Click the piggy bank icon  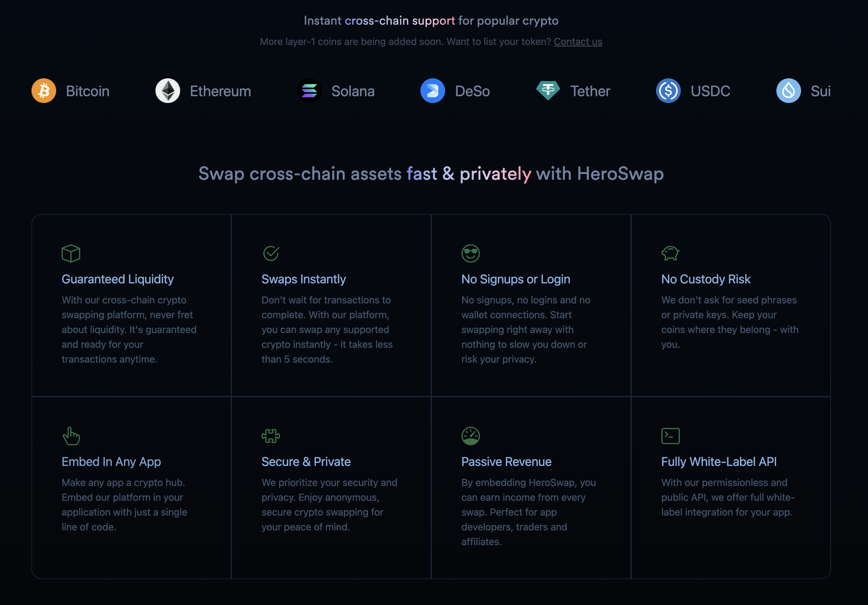click(x=671, y=253)
